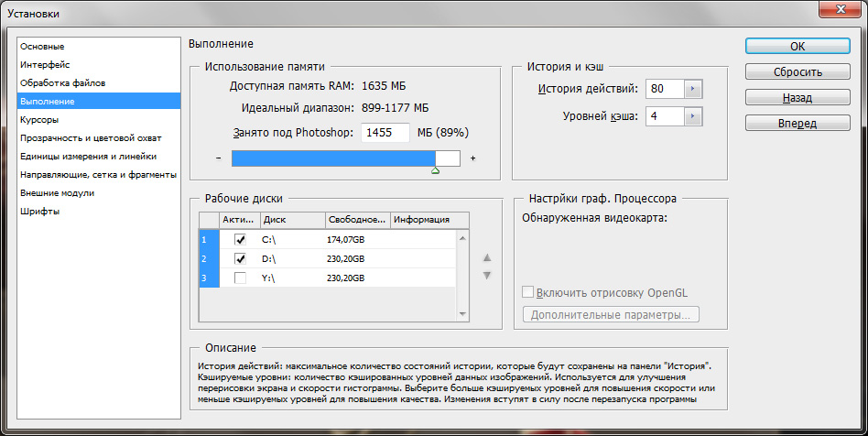Viewport: 868px width, 436px height.
Task: Open Уровней кэша dropdown arrow
Action: tap(693, 116)
